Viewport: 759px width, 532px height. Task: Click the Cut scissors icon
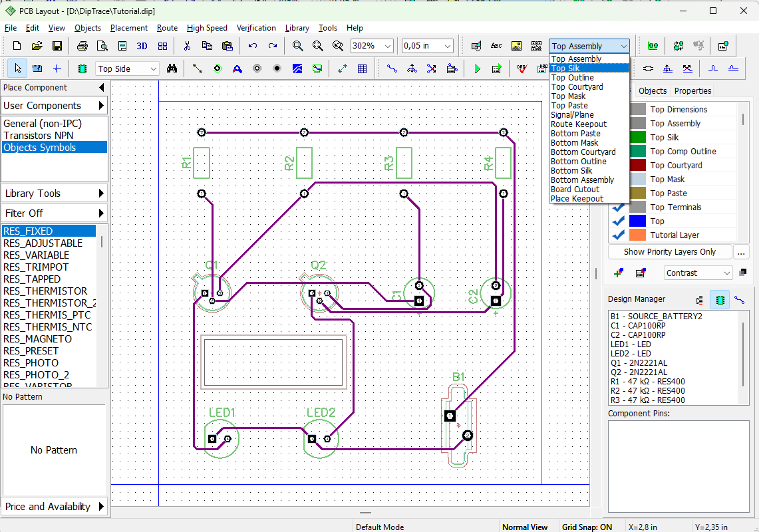tap(188, 46)
